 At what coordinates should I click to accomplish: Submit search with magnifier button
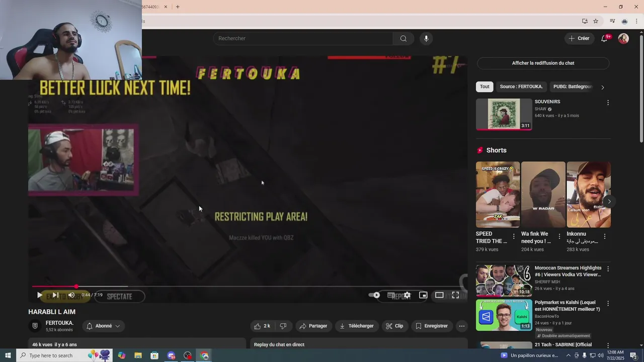click(404, 38)
